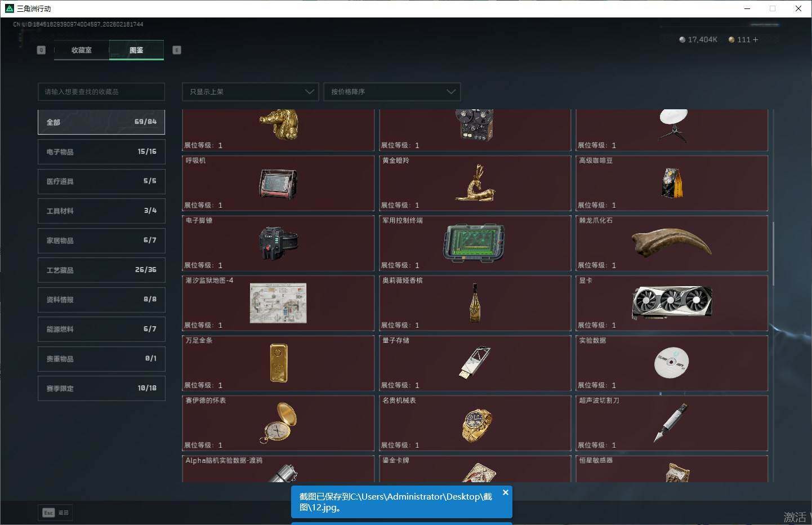Open the 棘龙爪化石 fossil icon

pyautogui.click(x=671, y=242)
